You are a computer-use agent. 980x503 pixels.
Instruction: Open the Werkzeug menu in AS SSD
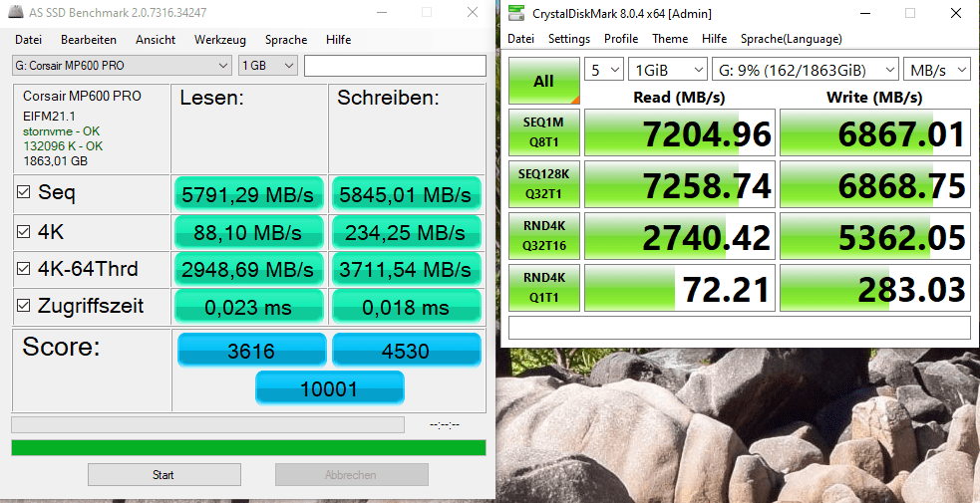220,39
